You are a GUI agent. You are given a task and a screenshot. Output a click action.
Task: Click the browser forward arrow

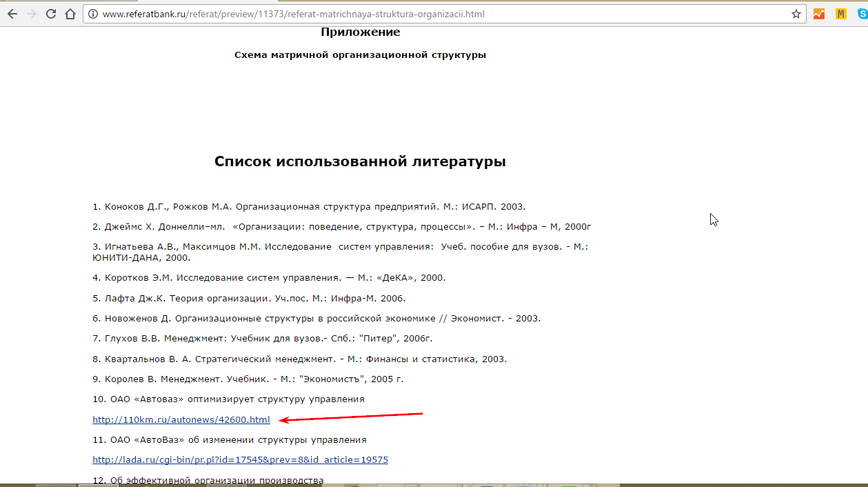click(31, 14)
